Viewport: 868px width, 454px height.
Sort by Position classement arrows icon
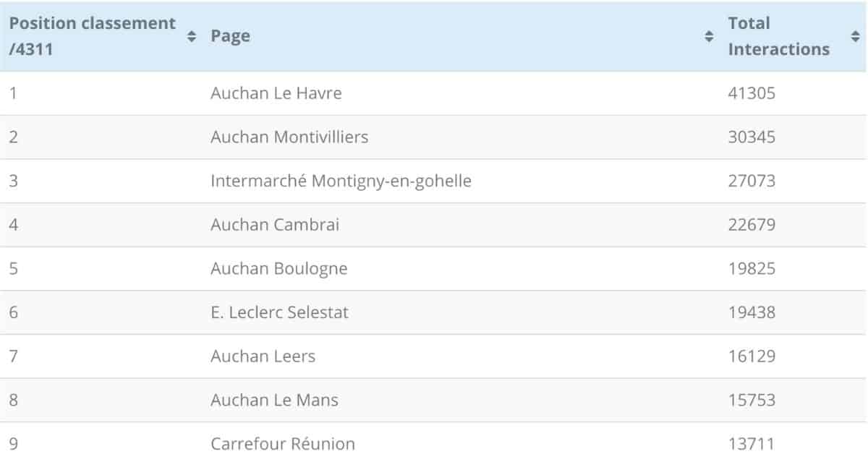(192, 36)
